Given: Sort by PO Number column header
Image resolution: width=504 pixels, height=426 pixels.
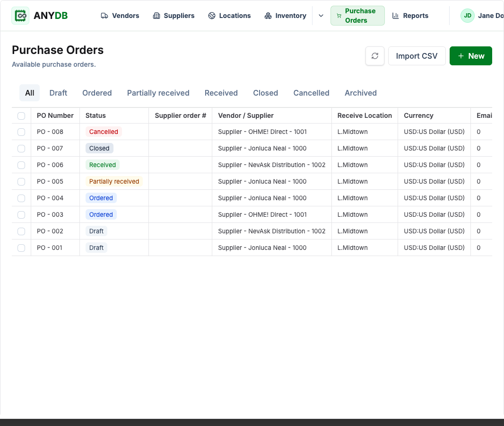Looking at the screenshot, I should (x=55, y=115).
